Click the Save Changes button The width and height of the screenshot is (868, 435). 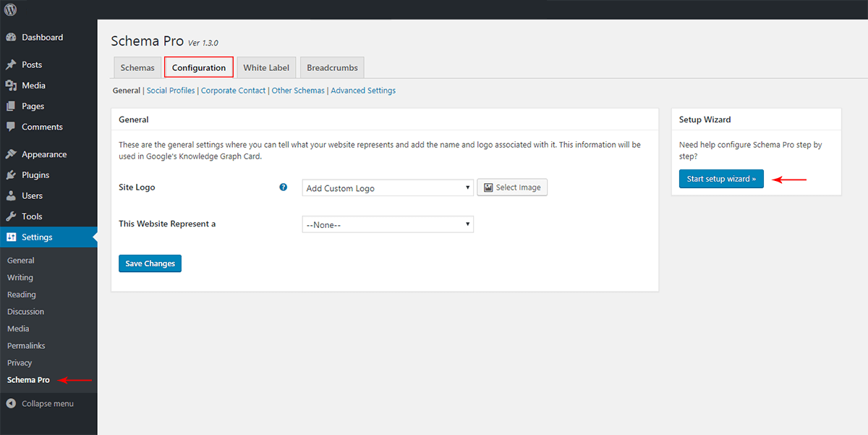[150, 263]
